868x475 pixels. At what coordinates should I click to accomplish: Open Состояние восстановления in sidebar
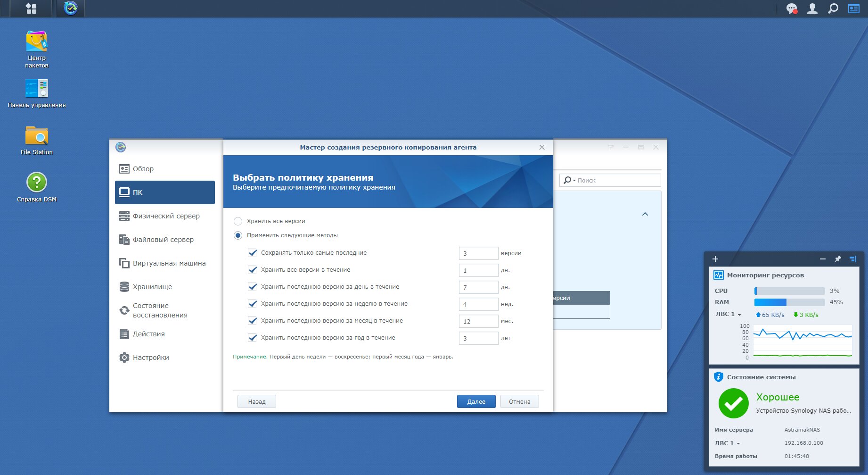pyautogui.click(x=165, y=310)
